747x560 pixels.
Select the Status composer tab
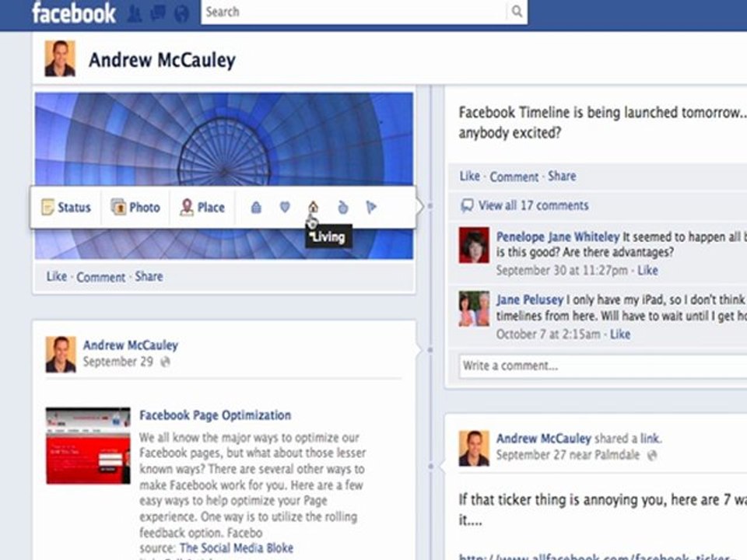66,207
